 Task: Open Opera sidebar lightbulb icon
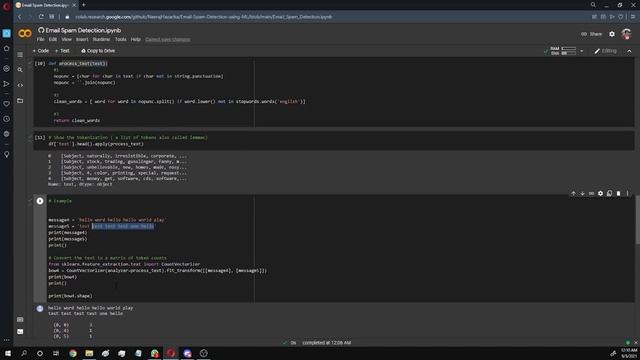pyautogui.click(x=7, y=154)
